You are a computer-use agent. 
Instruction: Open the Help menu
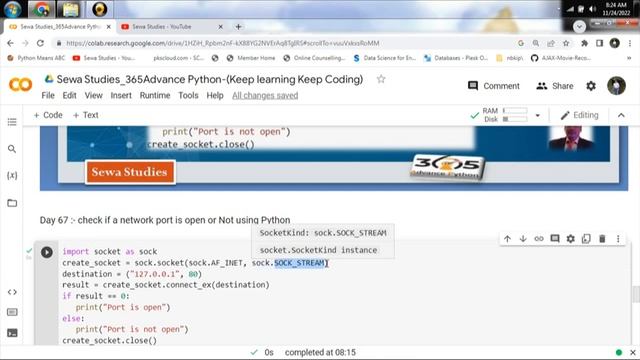click(x=215, y=96)
